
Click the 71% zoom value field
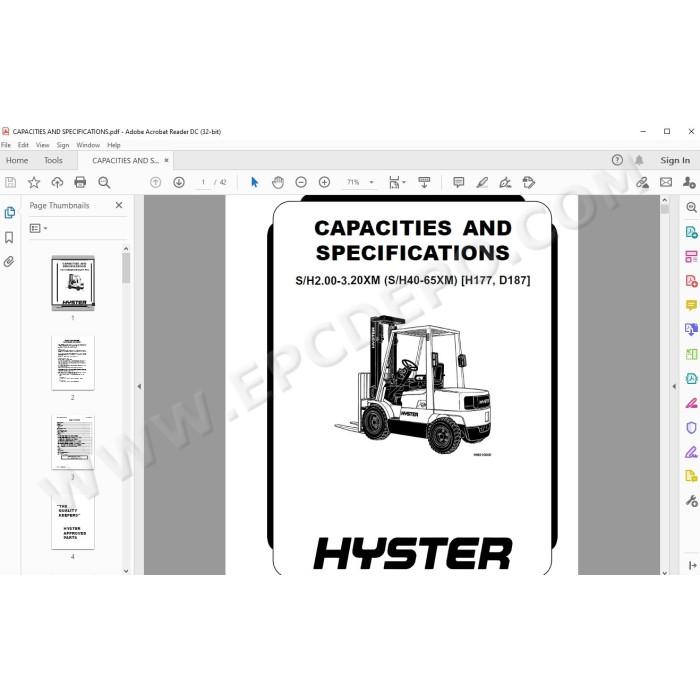[353, 182]
